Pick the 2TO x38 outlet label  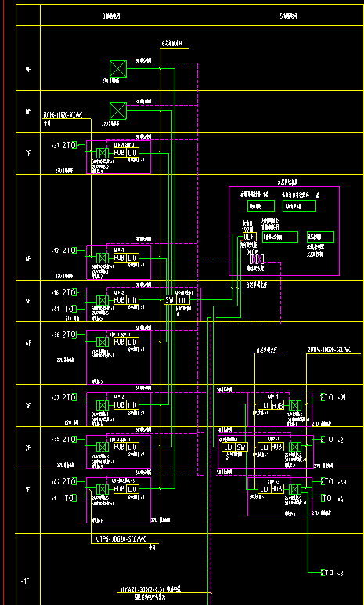click(x=333, y=397)
